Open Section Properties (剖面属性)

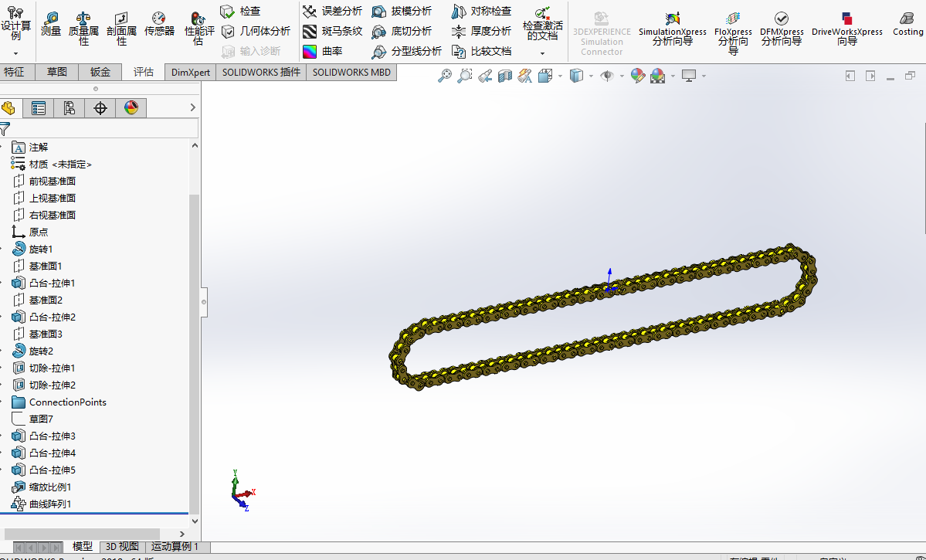click(122, 28)
